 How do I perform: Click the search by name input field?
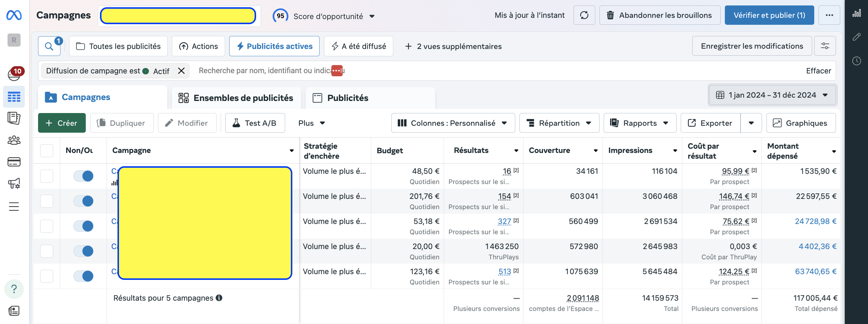263,71
